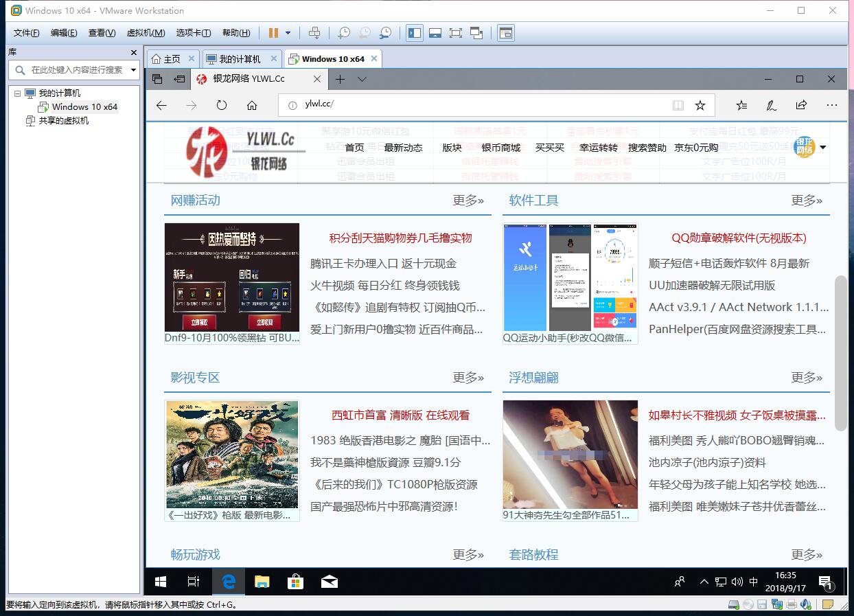Open the 编辑(E) menu
Viewport: 854px width, 616px height.
point(64,33)
